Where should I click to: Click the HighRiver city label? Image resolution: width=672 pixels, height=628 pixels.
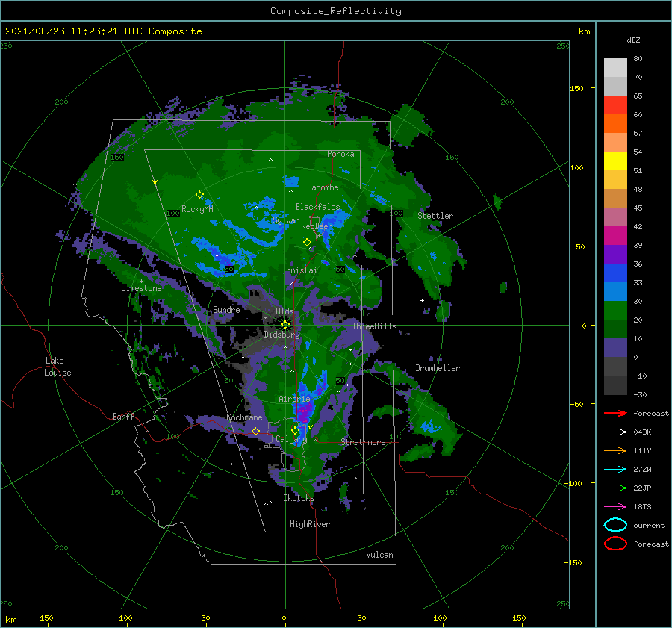310,524
